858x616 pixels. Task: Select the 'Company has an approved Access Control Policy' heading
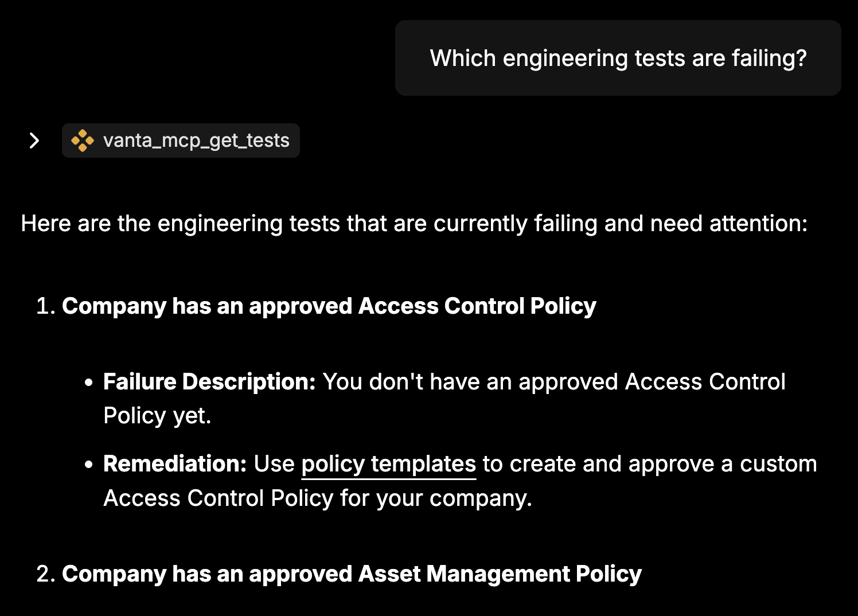[329, 306]
